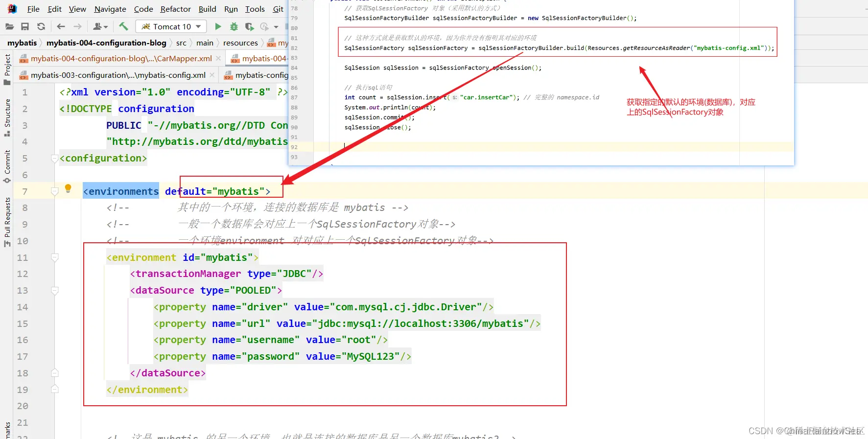The height and width of the screenshot is (439, 868).
Task: Navigate back with the left arrow
Action: click(x=61, y=26)
